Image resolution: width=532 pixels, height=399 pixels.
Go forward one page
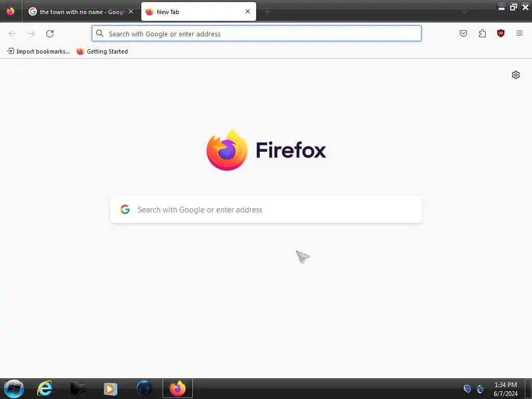31,34
